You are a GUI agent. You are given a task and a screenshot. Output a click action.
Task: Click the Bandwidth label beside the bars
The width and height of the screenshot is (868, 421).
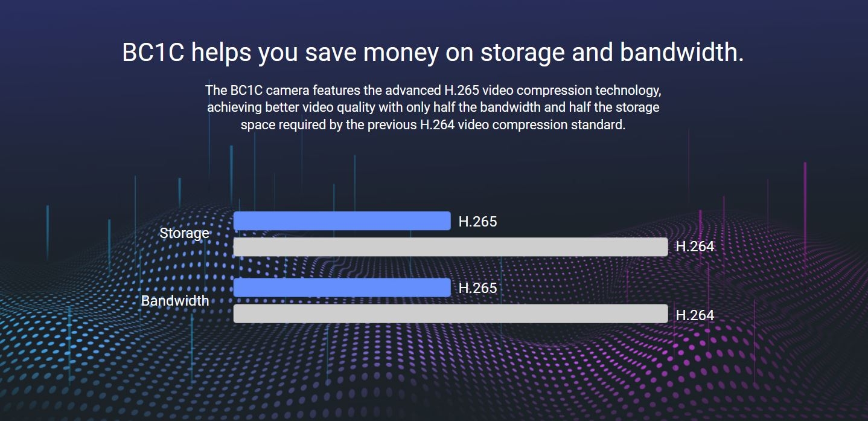click(x=175, y=300)
